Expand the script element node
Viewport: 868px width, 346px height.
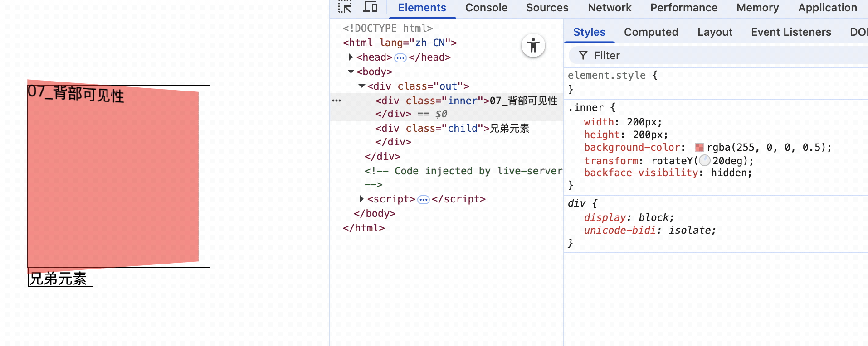pyautogui.click(x=361, y=199)
